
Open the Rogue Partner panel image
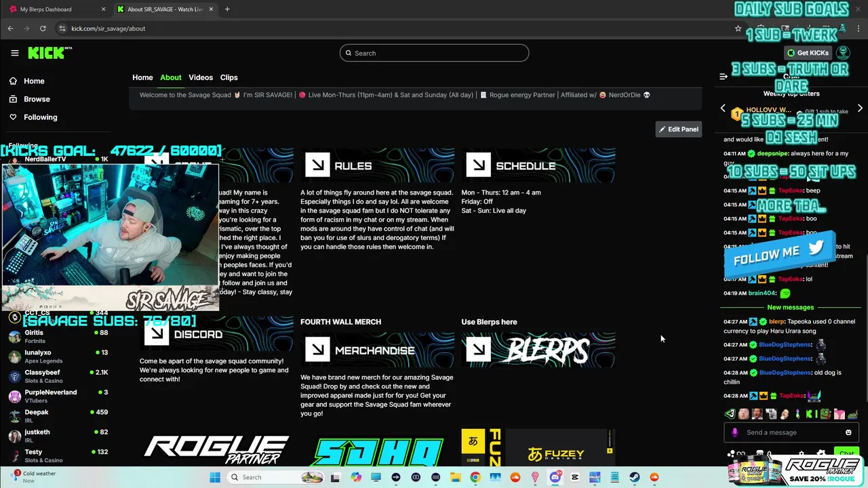click(x=217, y=450)
